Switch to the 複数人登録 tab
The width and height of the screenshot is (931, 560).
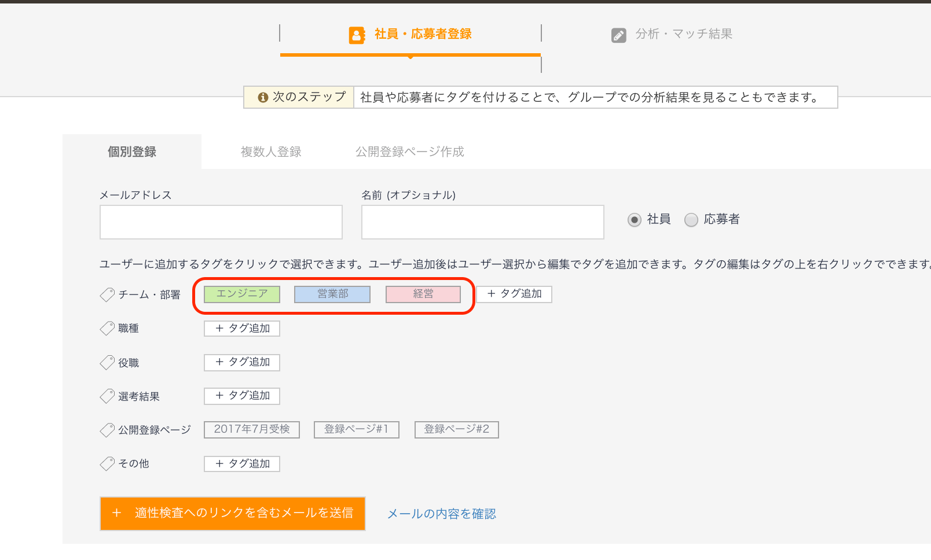(x=271, y=152)
